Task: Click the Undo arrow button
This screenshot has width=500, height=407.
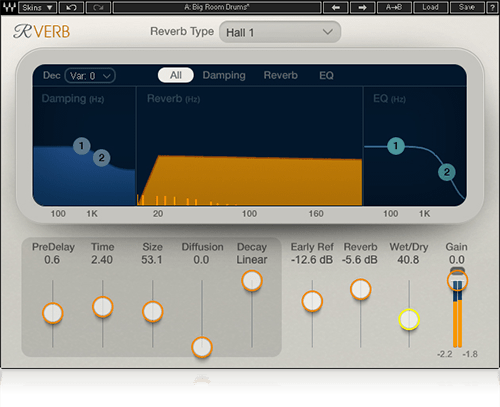Action: pos(71,7)
